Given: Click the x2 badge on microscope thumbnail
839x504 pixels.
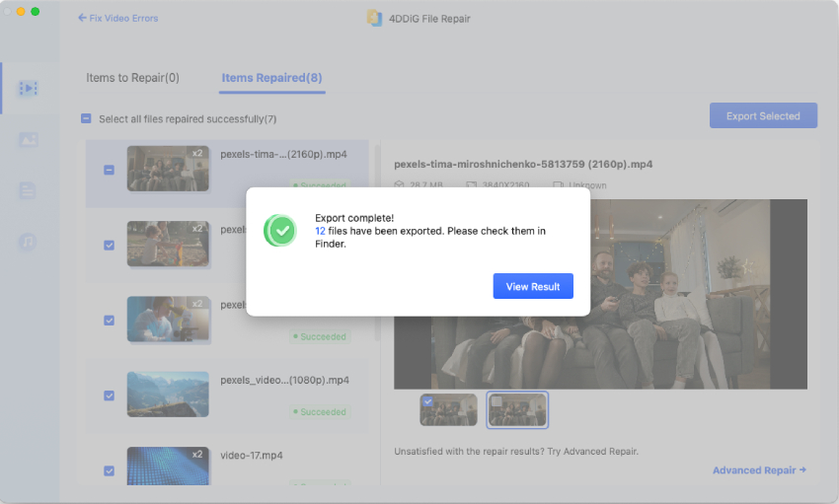Looking at the screenshot, I should [197, 304].
